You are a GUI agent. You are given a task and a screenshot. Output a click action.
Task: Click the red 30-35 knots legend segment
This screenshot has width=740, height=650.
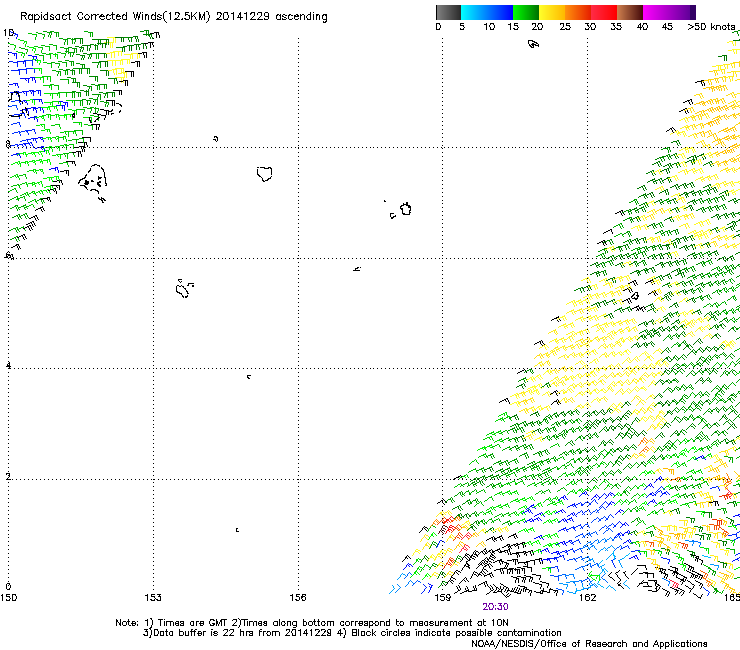tap(604, 12)
